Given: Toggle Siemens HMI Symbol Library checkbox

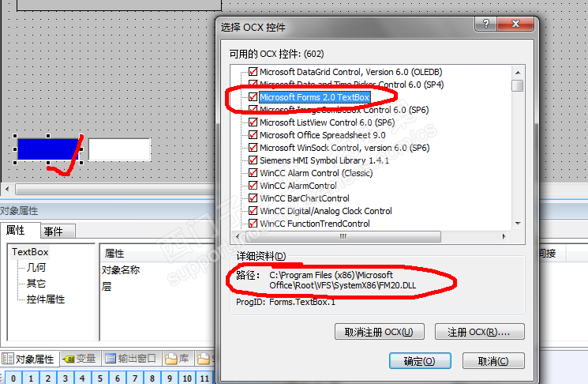Looking at the screenshot, I should click(253, 160).
